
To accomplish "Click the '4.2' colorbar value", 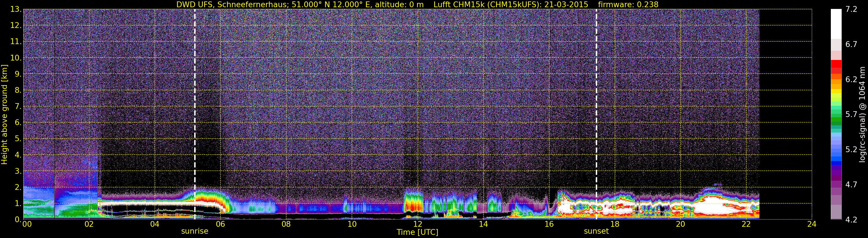I will 851,220.
